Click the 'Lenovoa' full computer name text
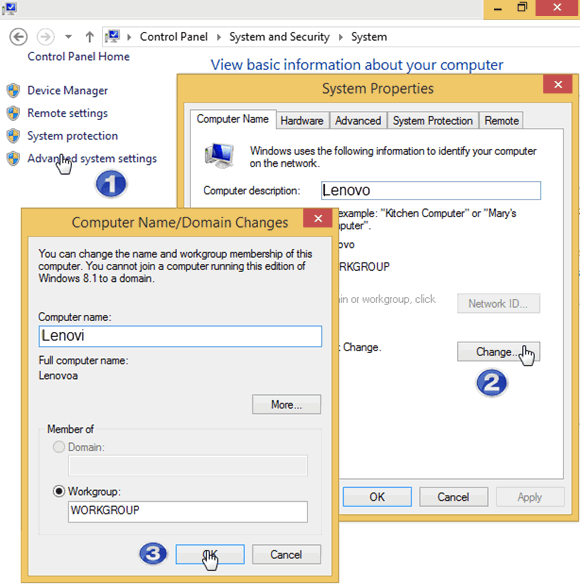Image resolution: width=580 pixels, height=585 pixels. point(58,375)
